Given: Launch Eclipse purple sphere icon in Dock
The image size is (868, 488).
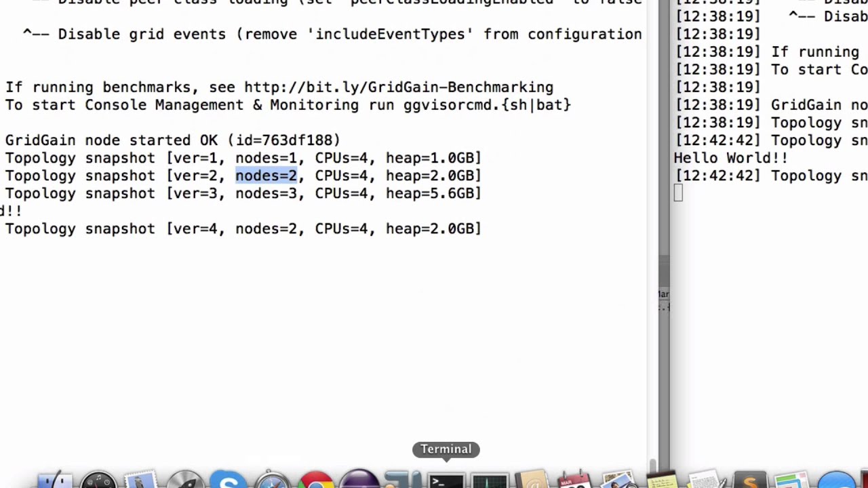Looking at the screenshot, I should coord(359,479).
